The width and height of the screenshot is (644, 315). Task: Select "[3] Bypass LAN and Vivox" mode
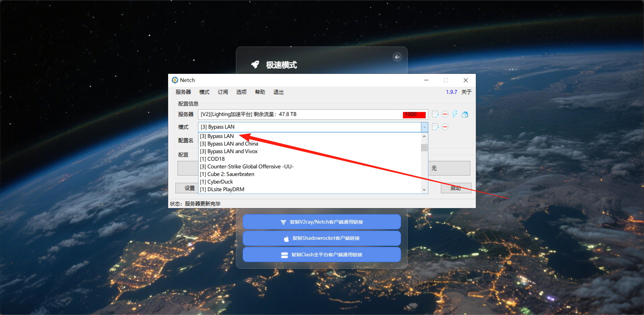coord(310,151)
